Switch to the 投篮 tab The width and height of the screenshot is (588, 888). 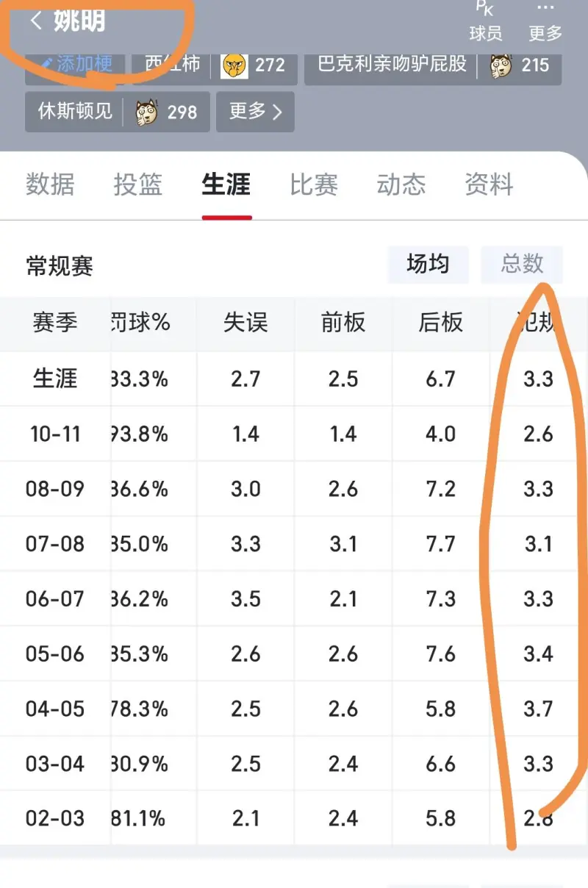point(138,185)
